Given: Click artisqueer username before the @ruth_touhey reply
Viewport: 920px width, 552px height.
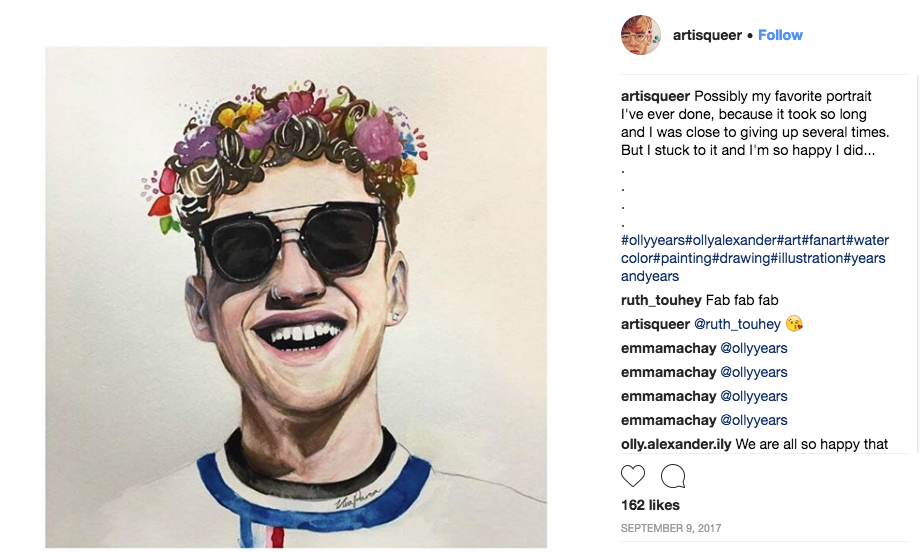Looking at the screenshot, I should tap(655, 324).
